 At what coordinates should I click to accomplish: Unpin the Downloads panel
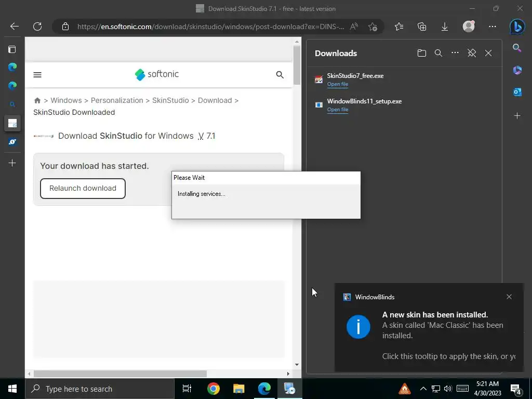point(472,53)
